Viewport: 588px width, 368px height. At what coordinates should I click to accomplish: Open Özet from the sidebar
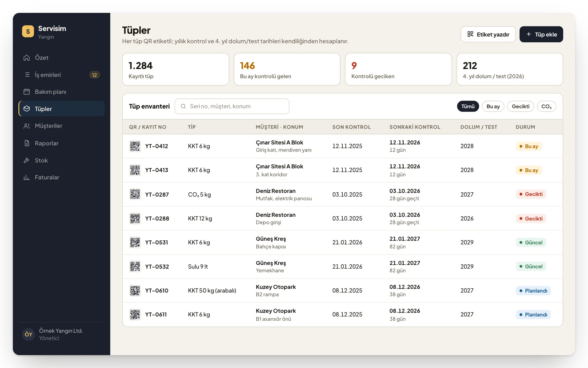click(62, 58)
